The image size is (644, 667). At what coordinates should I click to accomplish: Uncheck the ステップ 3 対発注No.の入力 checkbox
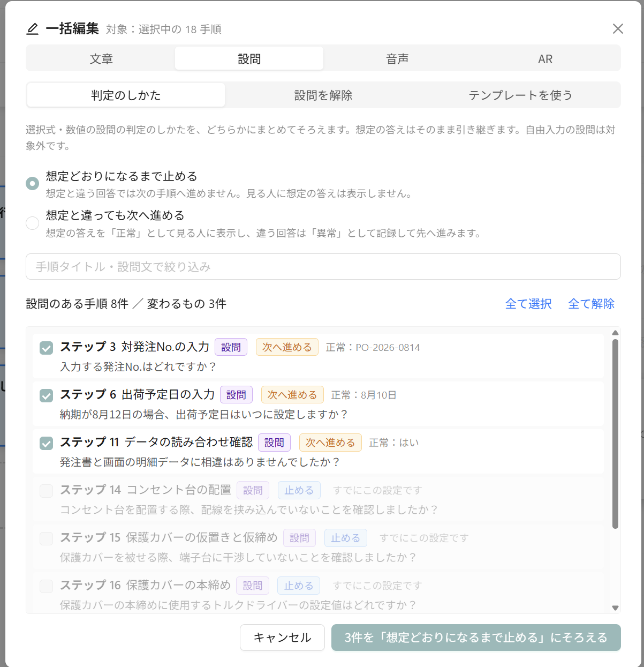(47, 348)
